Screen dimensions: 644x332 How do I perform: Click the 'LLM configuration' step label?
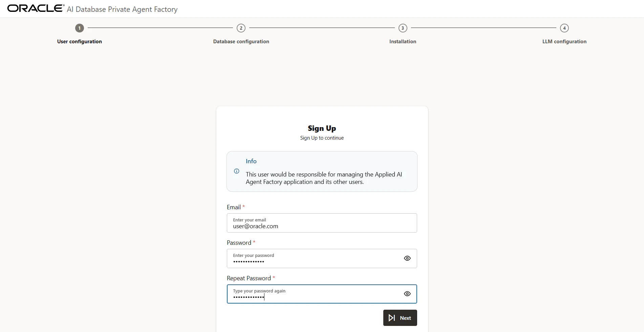[564, 42]
